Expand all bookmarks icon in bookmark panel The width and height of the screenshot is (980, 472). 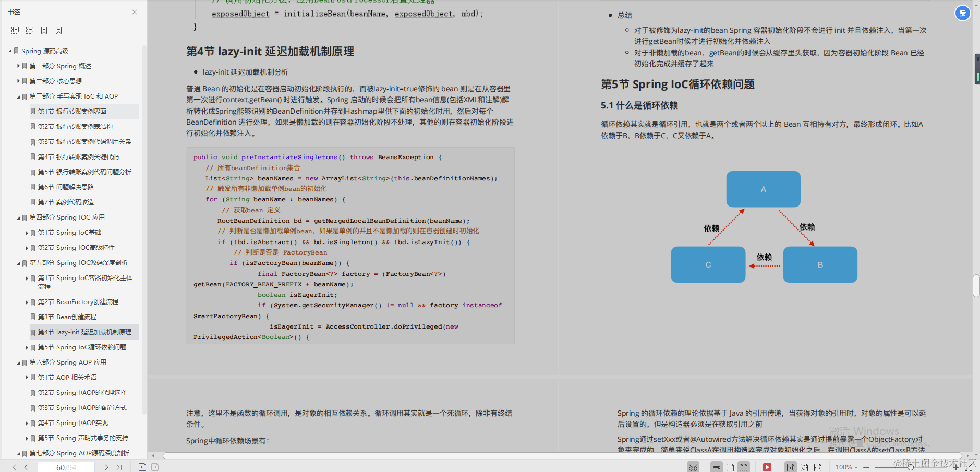[15, 30]
